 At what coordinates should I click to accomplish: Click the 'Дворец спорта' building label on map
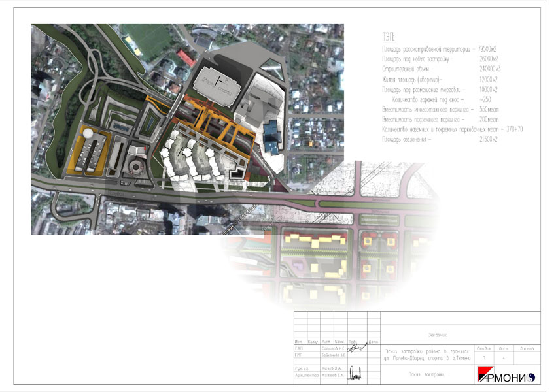pos(217,86)
